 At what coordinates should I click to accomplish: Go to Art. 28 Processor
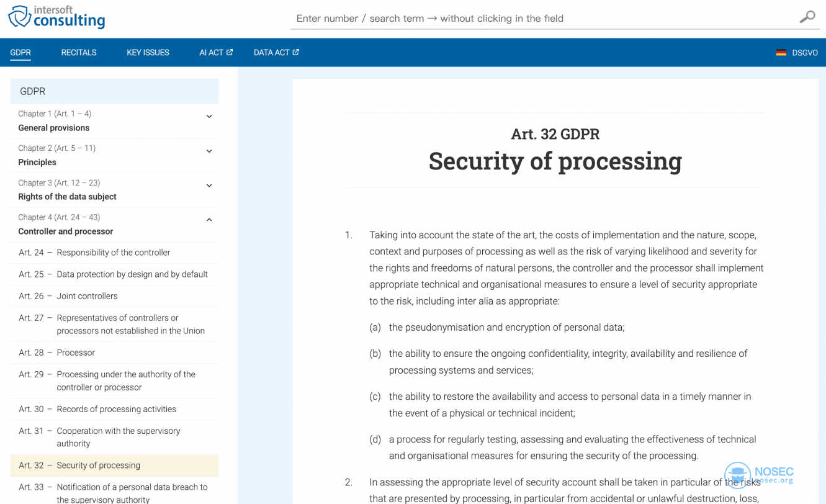76,353
